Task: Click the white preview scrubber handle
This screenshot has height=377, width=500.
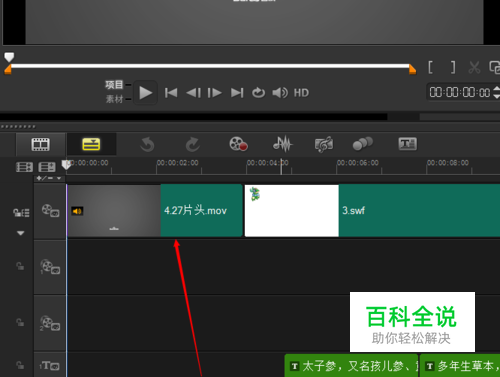Action: (9, 57)
